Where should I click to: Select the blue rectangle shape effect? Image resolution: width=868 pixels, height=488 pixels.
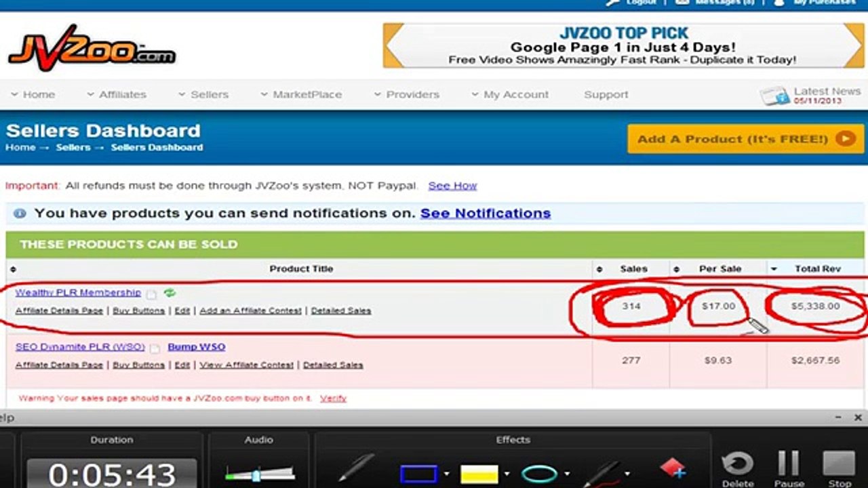(x=418, y=474)
